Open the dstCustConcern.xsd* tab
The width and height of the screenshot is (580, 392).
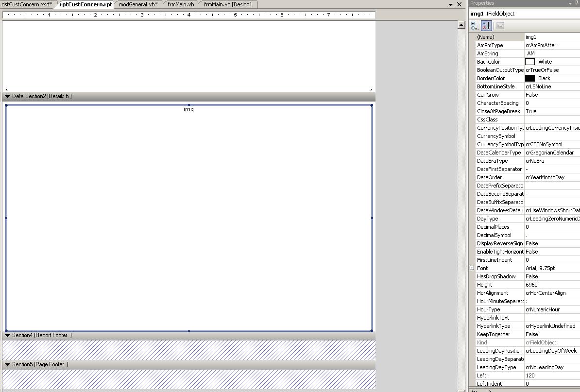tap(27, 4)
